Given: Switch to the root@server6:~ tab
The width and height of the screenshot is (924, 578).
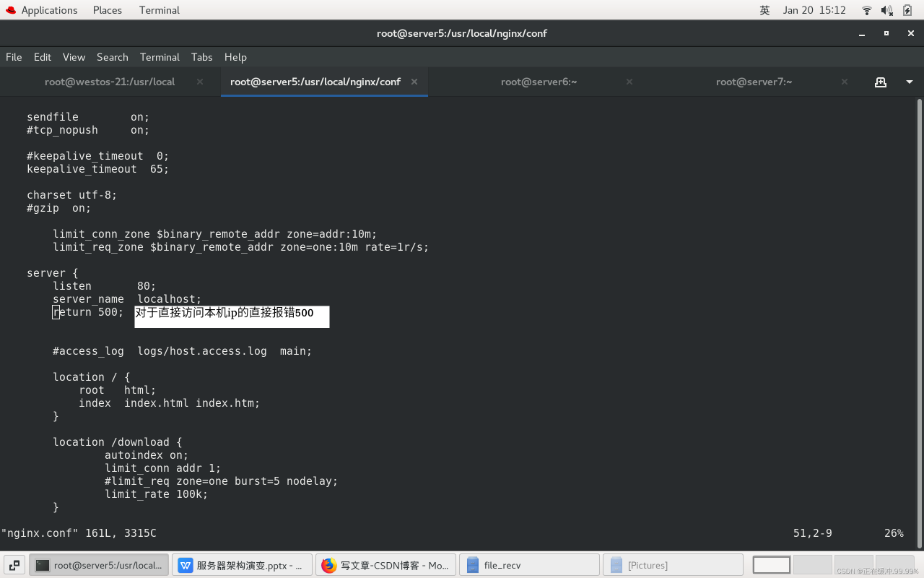Looking at the screenshot, I should (539, 82).
